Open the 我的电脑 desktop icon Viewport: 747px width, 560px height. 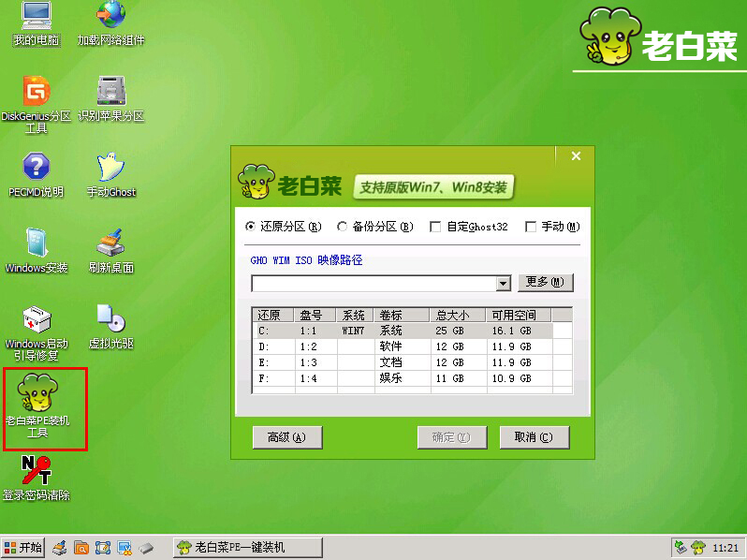click(37, 23)
